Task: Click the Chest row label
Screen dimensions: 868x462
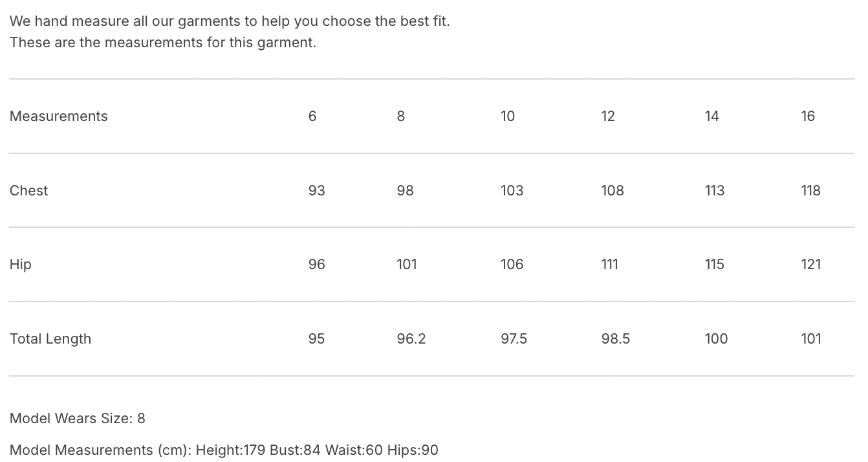Action: click(x=29, y=190)
